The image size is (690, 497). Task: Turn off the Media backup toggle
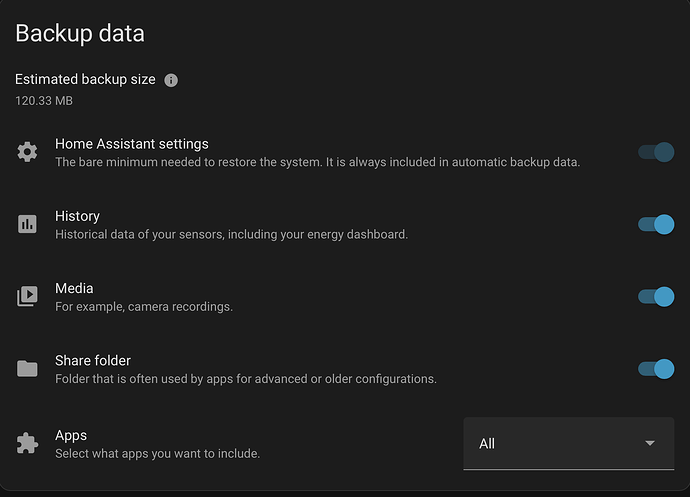(656, 296)
